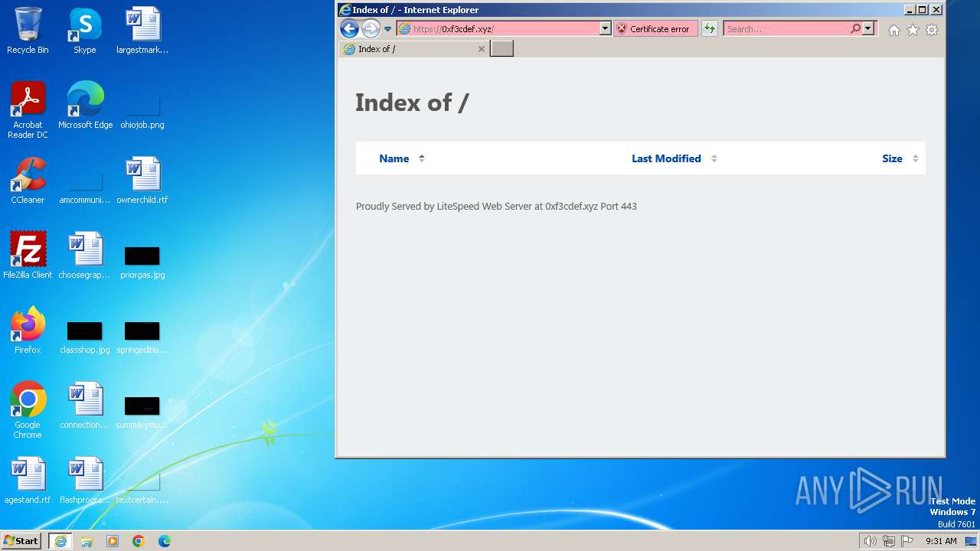Click the IE forward navigation arrow
This screenshot has height=551, width=980.
click(371, 29)
